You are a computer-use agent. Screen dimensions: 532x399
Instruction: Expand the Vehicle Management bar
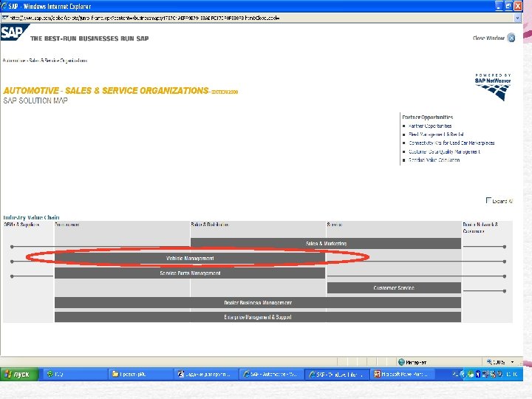(x=190, y=258)
